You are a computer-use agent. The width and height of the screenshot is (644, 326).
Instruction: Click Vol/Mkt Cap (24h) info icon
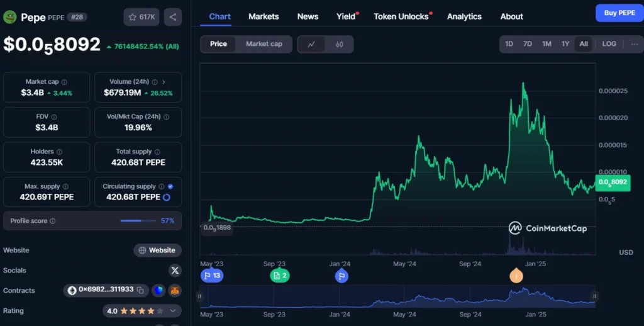[x=166, y=117]
